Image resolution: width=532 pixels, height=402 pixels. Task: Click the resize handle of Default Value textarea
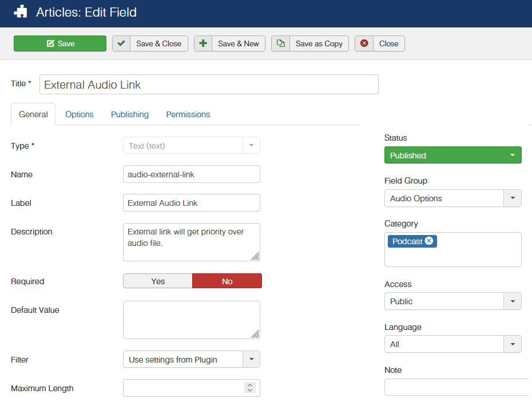[255, 334]
